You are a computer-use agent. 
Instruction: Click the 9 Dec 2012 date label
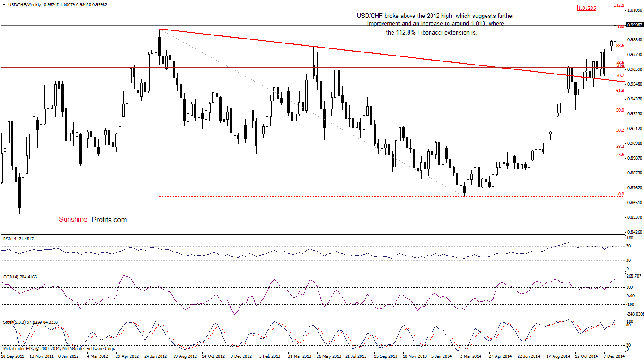[x=241, y=356]
